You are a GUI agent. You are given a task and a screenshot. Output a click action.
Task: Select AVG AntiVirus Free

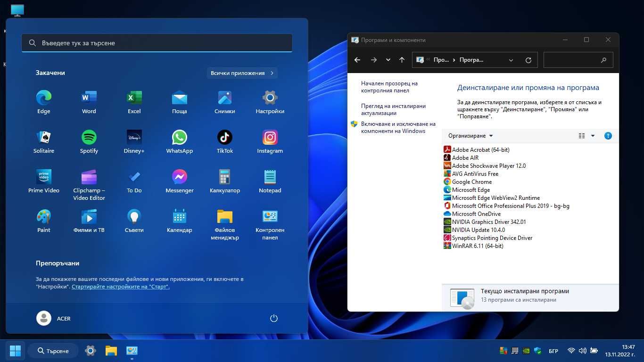pos(471,174)
